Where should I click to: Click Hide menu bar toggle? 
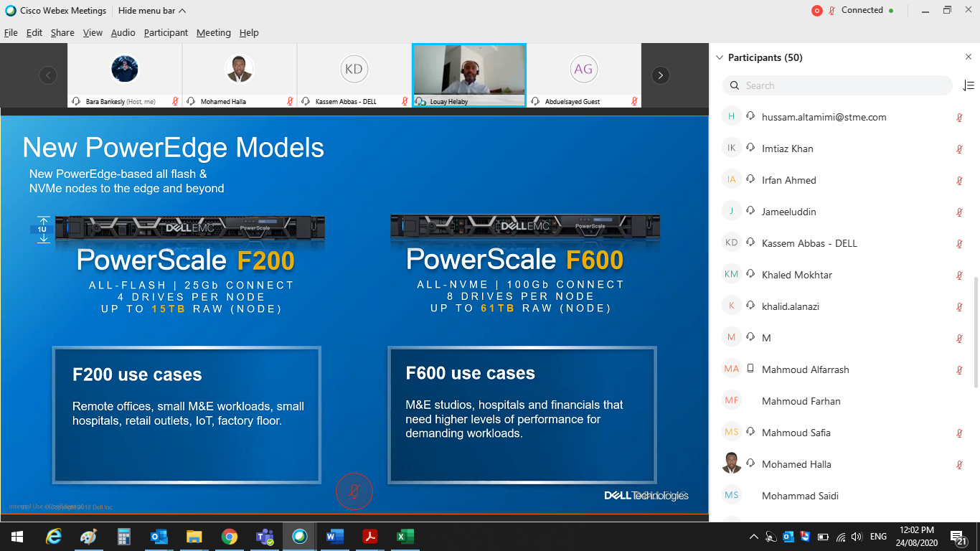(152, 11)
